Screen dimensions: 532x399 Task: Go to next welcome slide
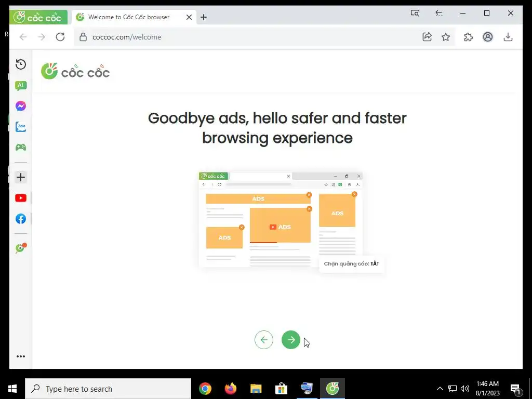point(291,340)
